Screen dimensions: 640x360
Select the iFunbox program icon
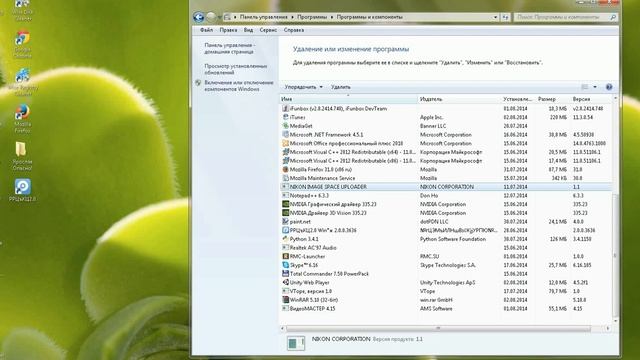point(285,109)
